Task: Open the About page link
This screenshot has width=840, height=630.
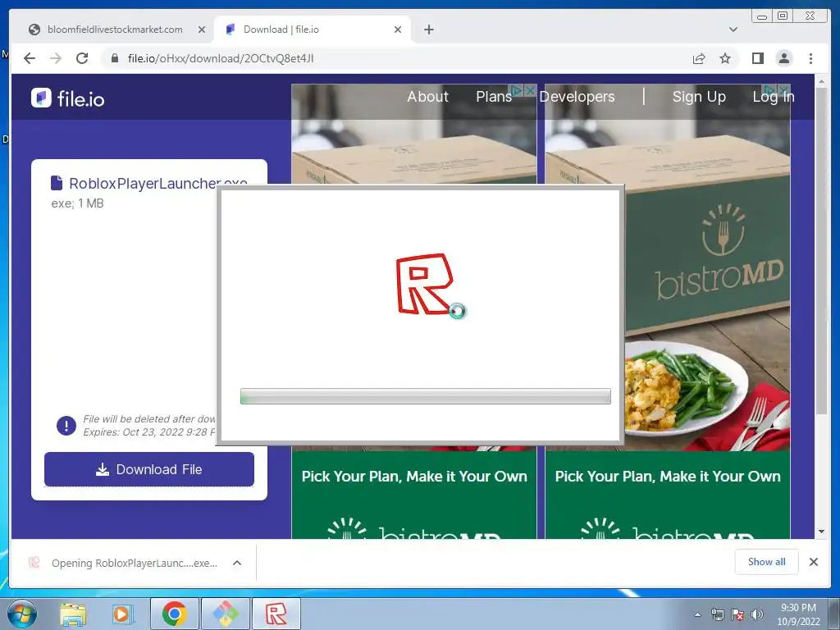Action: tap(427, 97)
